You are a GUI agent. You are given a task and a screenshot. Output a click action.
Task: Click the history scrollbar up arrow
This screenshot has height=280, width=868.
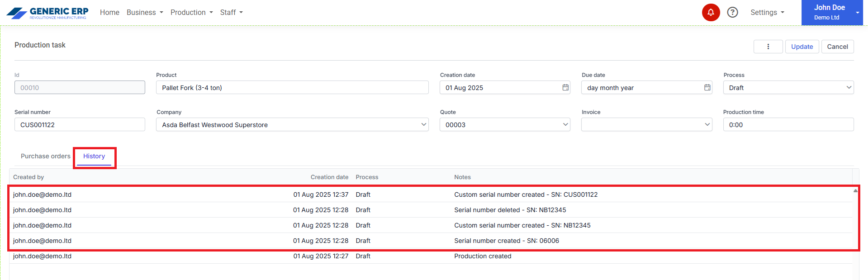coord(855,191)
